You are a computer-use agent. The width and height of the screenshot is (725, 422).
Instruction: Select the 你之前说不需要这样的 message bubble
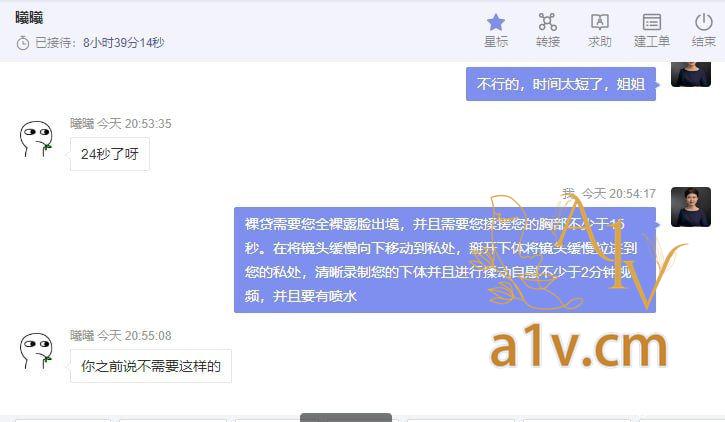point(151,366)
